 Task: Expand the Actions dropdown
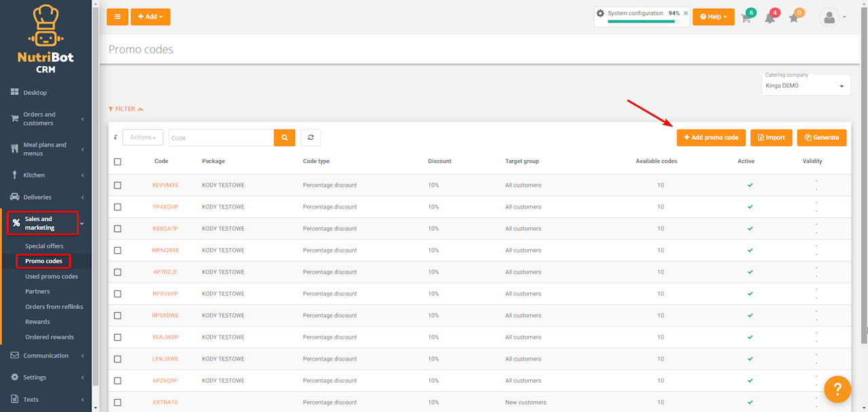(143, 138)
